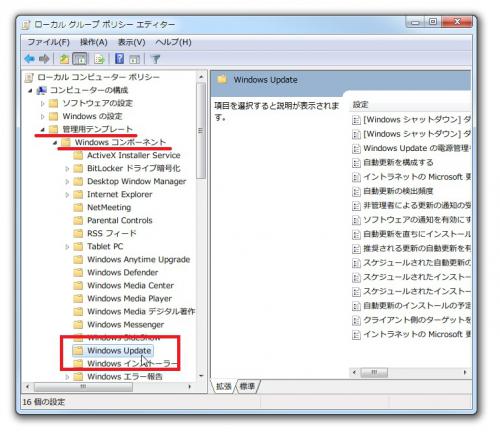Click the Show/Hide action pane icon

[x=134, y=59]
